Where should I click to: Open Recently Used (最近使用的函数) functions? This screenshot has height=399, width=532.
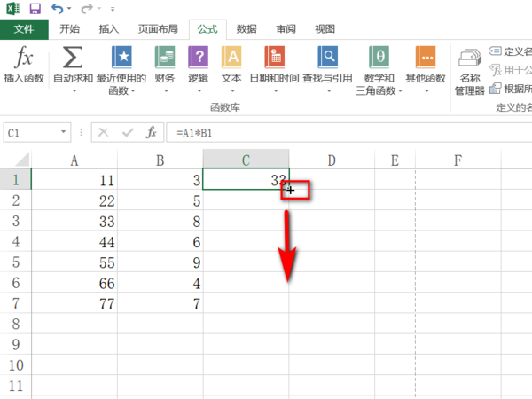point(121,70)
